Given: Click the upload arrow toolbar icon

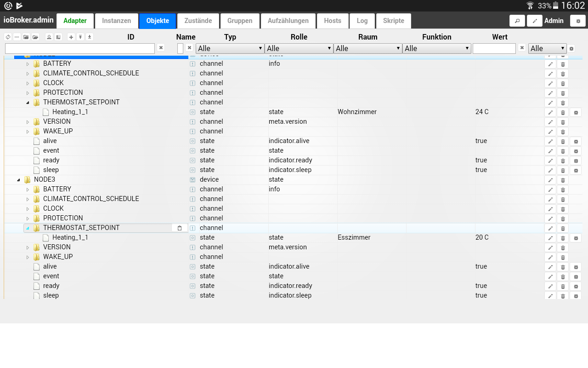Looking at the screenshot, I should tap(80, 37).
